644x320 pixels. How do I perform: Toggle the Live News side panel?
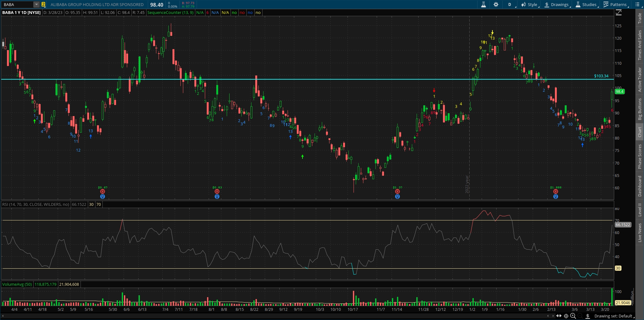click(x=640, y=232)
